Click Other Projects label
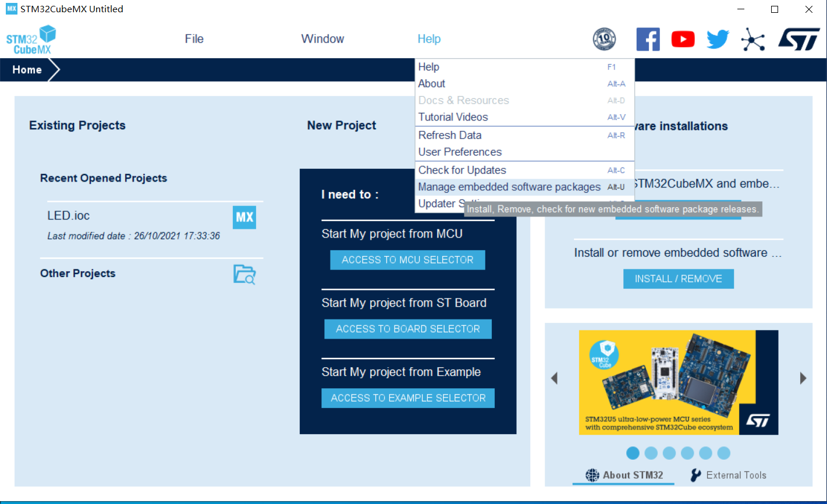827x504 pixels. click(78, 274)
